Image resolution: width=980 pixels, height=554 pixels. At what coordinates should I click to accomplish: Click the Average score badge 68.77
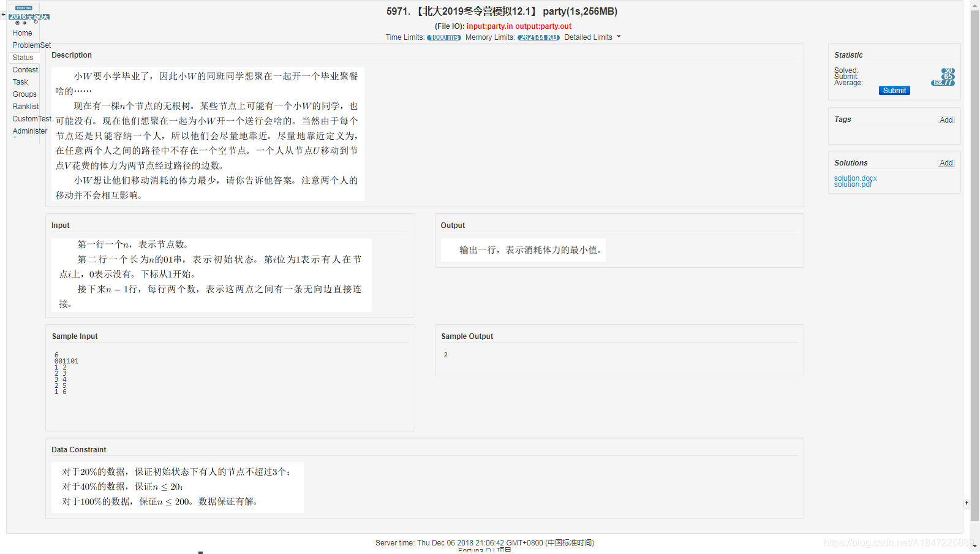[x=943, y=83]
